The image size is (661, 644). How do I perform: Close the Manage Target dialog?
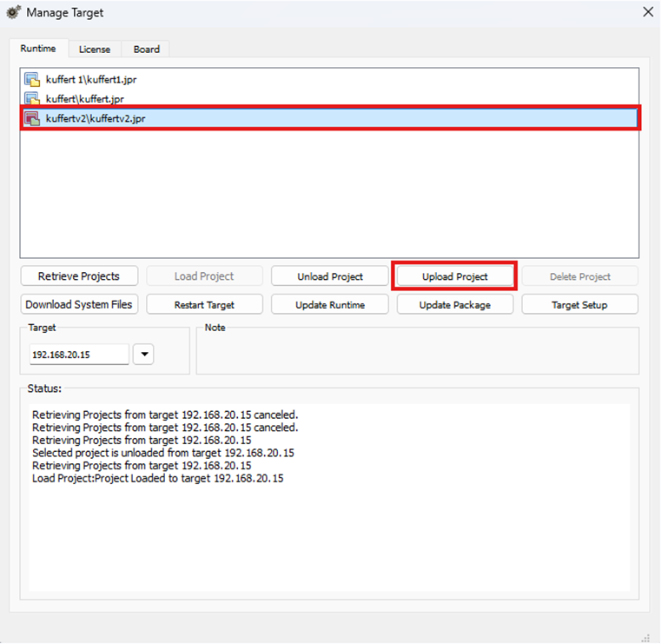pyautogui.click(x=648, y=12)
